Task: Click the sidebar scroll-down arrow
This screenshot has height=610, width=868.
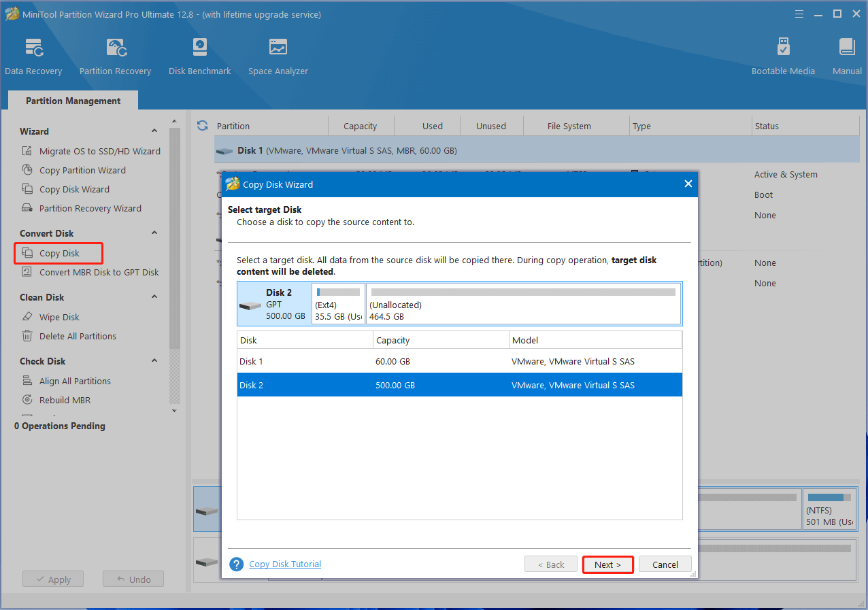Action: coord(174,410)
